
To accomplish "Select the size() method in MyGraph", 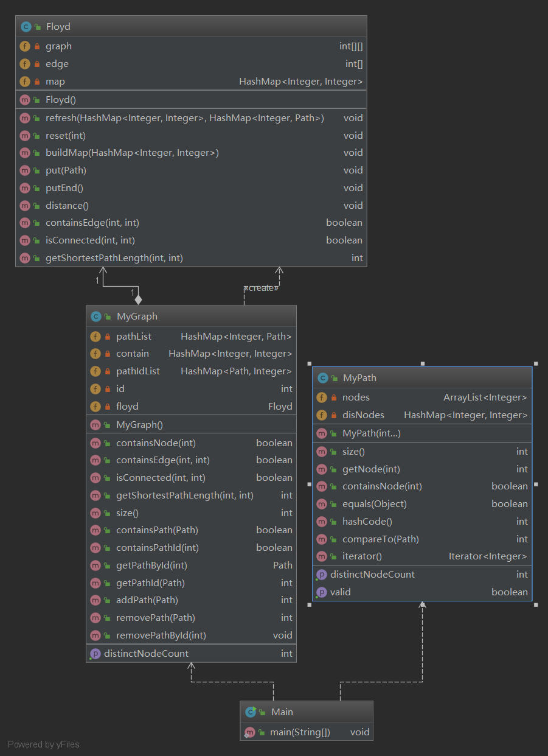I will [191, 513].
